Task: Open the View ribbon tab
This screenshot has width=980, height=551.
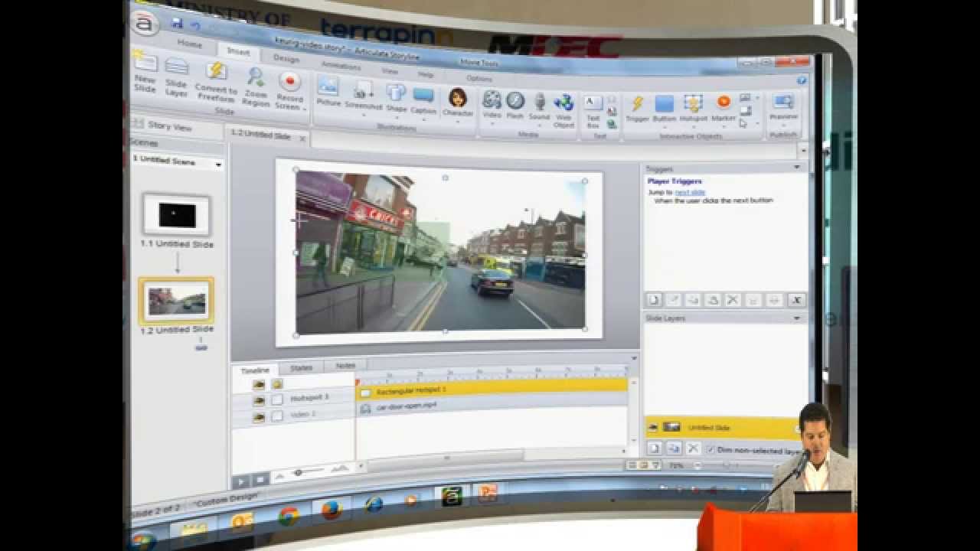Action: 390,71
